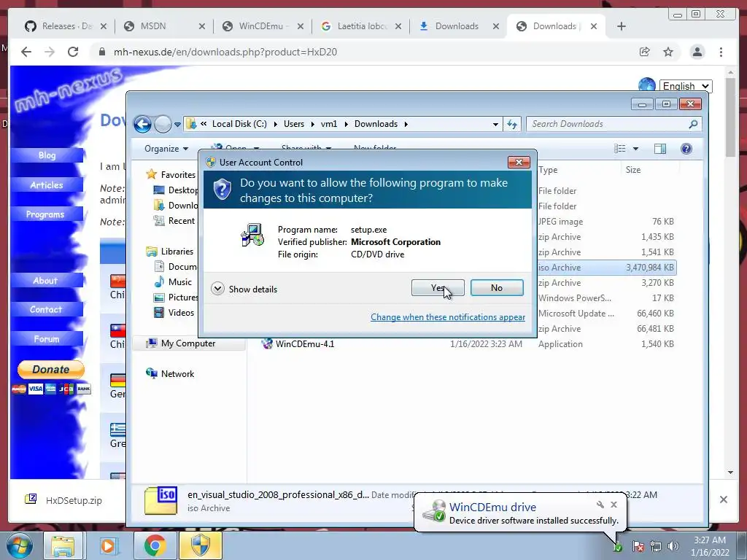Open Chrome three-dot menu
Screen dimensions: 747x560
pos(721,52)
